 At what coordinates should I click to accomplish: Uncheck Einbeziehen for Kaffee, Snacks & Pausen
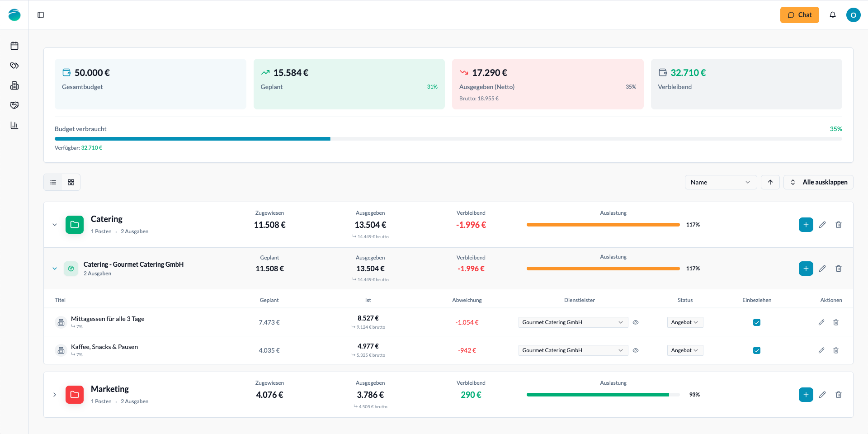(756, 350)
